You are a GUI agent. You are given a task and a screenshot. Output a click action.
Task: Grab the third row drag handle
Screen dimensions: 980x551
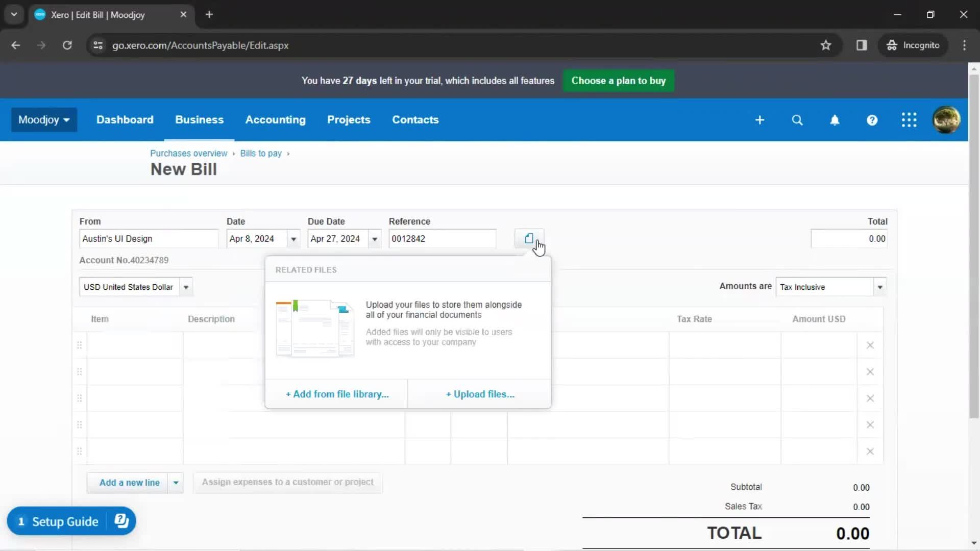click(x=79, y=398)
